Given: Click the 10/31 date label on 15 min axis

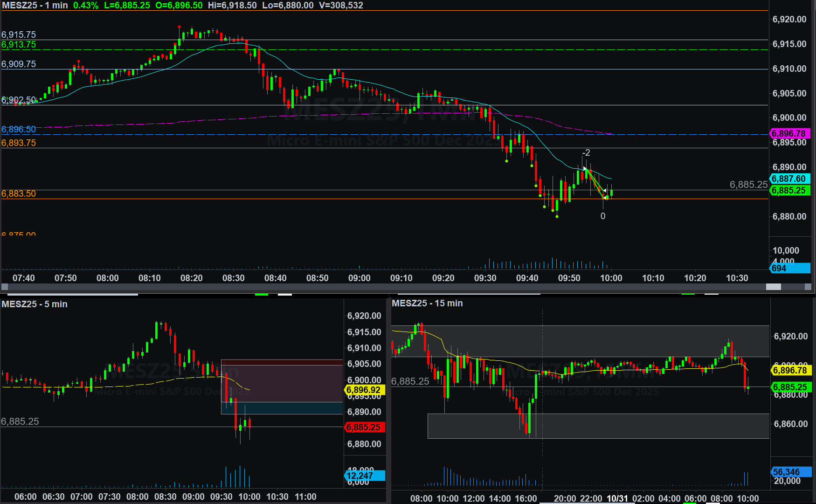Looking at the screenshot, I should pyautogui.click(x=617, y=498).
